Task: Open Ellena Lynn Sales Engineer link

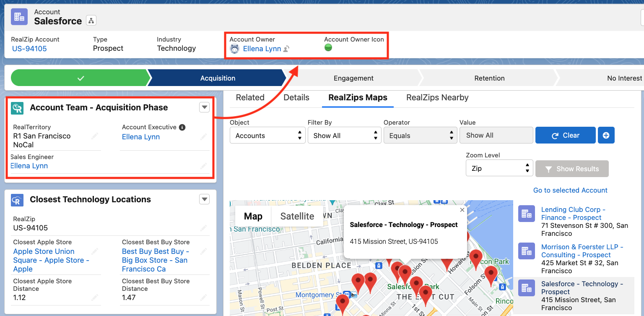Action: point(29,166)
